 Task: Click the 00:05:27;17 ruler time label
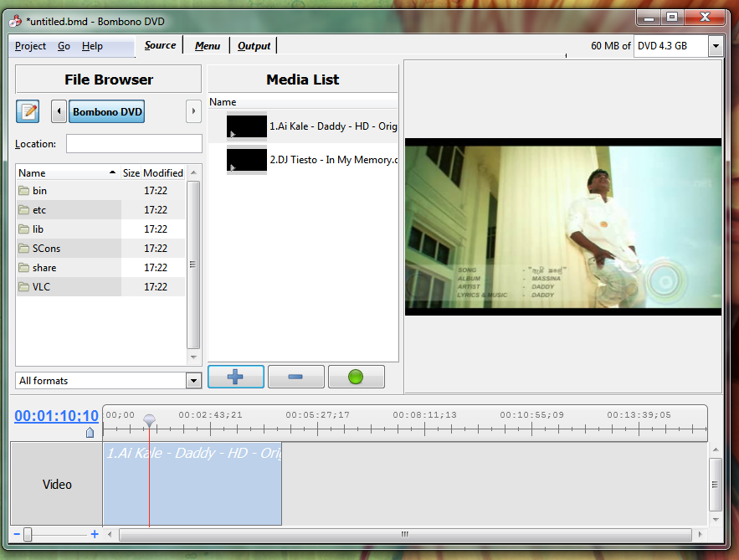point(318,415)
